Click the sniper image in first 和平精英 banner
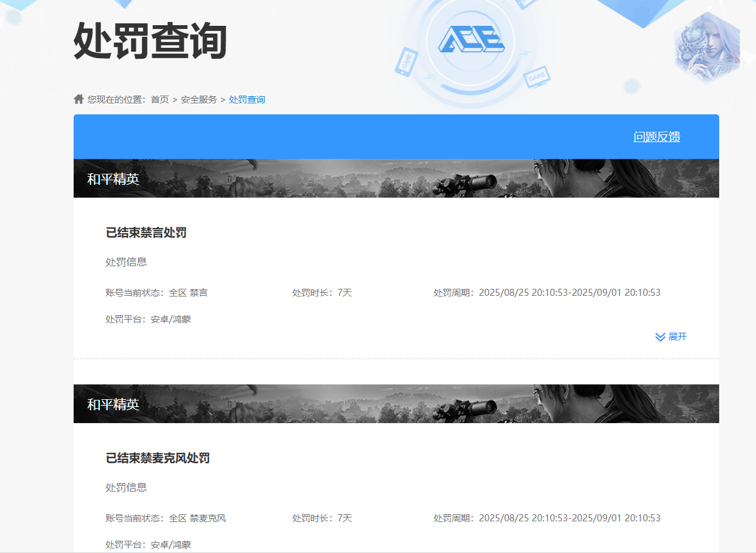Image resolution: width=756 pixels, height=553 pixels. (465, 183)
